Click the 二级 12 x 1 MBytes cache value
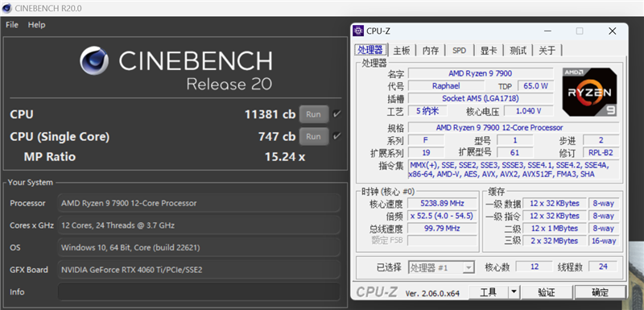The width and height of the screenshot is (644, 310). 555,229
